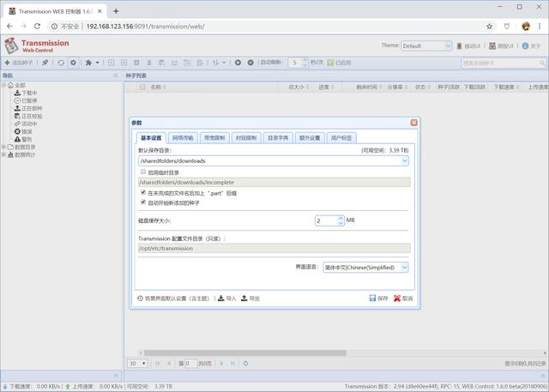Click the 添加种子 add torrent button
Viewport: 549px width, 392px height.
pyautogui.click(x=19, y=63)
